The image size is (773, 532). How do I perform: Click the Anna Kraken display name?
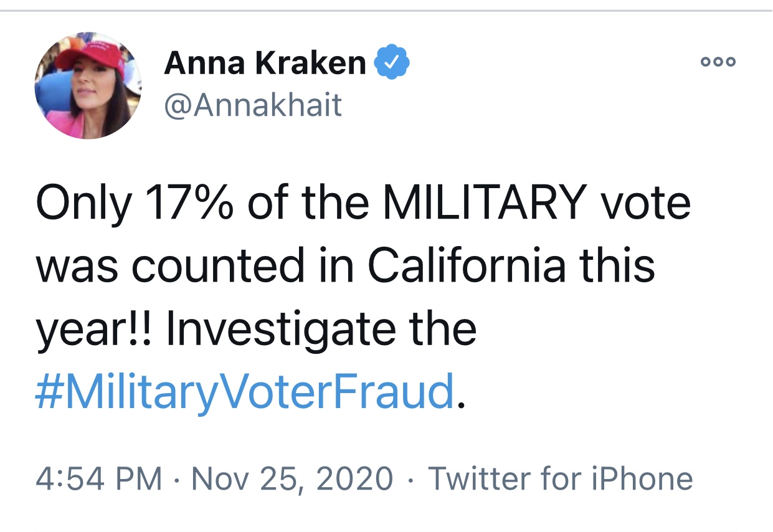(265, 62)
